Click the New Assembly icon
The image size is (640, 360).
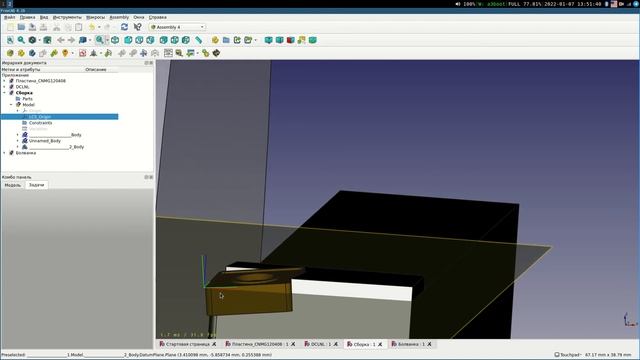pyautogui.click(x=10, y=53)
